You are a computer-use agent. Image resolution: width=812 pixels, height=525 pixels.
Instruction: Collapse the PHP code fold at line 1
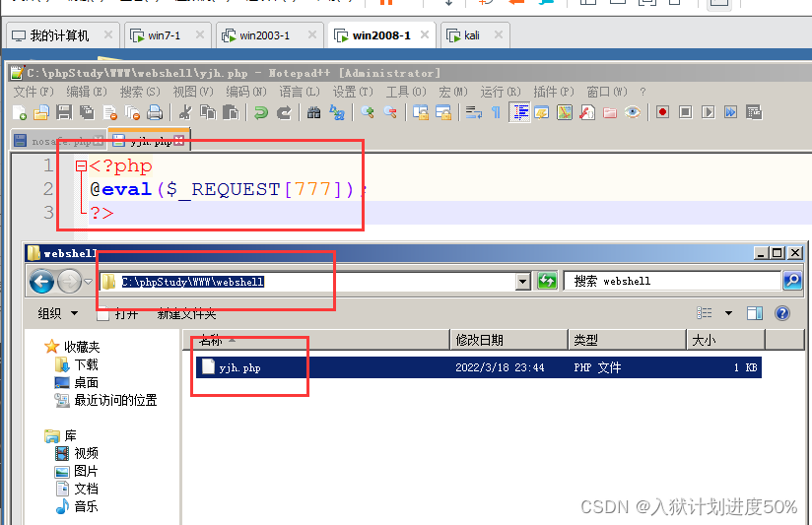81,166
